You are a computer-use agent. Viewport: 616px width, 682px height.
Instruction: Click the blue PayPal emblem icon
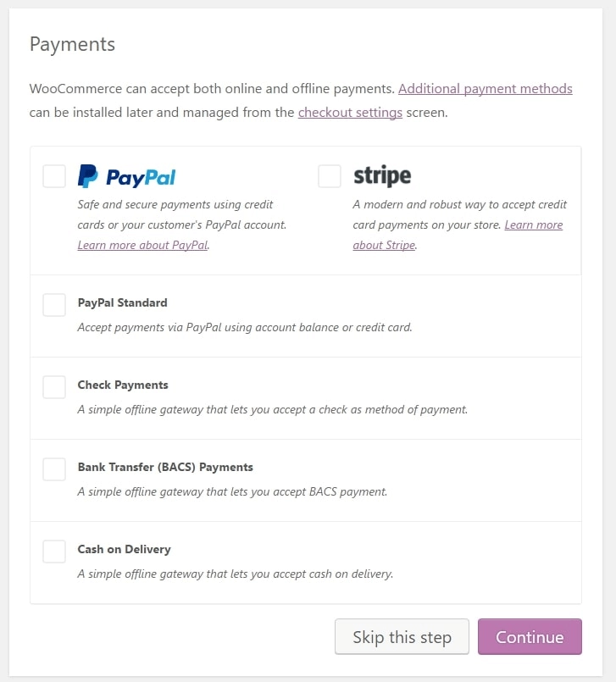pyautogui.click(x=86, y=176)
